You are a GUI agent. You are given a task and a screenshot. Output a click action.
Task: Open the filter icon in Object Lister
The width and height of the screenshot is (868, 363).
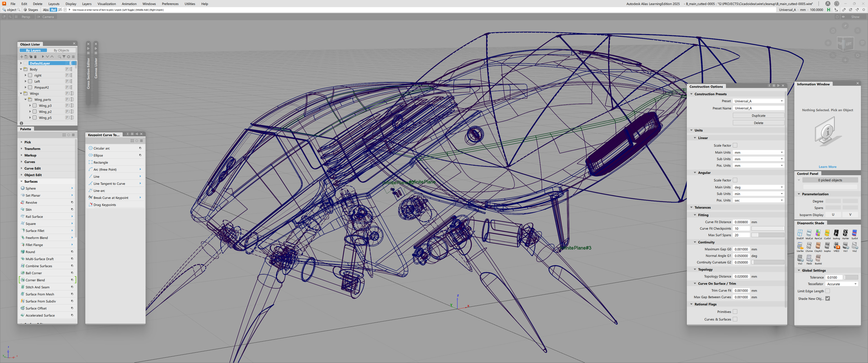tap(64, 57)
